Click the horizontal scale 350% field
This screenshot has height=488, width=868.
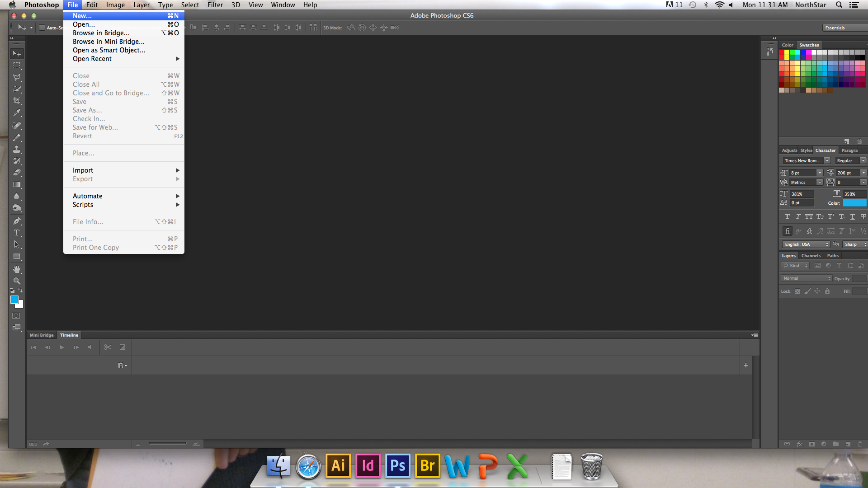click(855, 194)
